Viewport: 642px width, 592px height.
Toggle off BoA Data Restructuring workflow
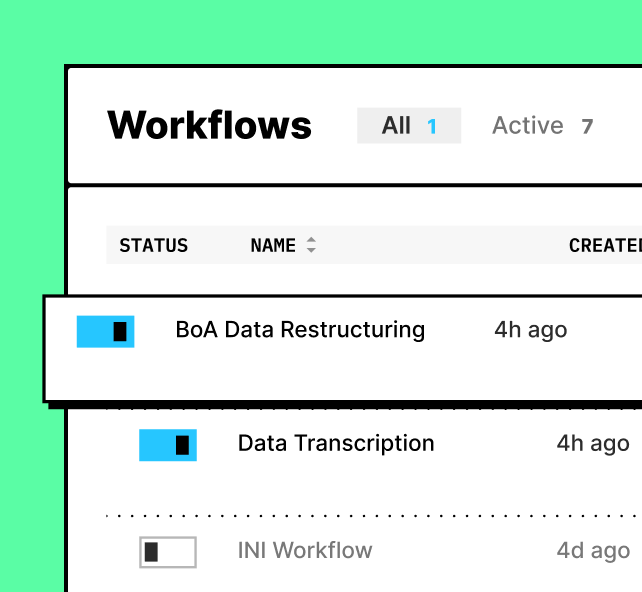point(106,332)
